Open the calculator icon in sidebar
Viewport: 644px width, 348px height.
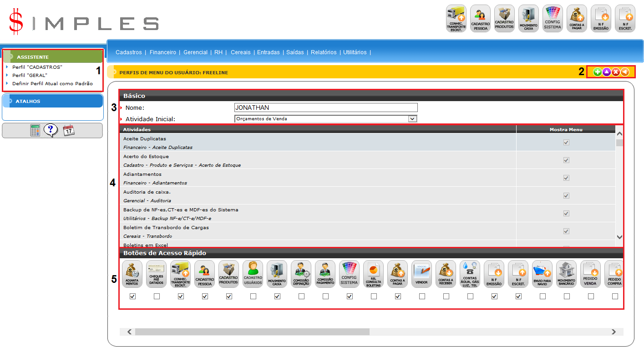click(x=35, y=131)
